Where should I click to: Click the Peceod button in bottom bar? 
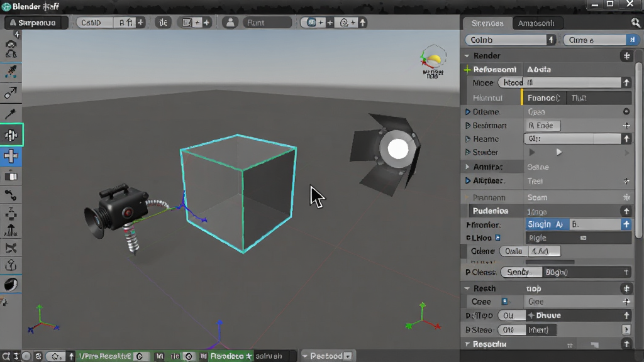coord(327,356)
